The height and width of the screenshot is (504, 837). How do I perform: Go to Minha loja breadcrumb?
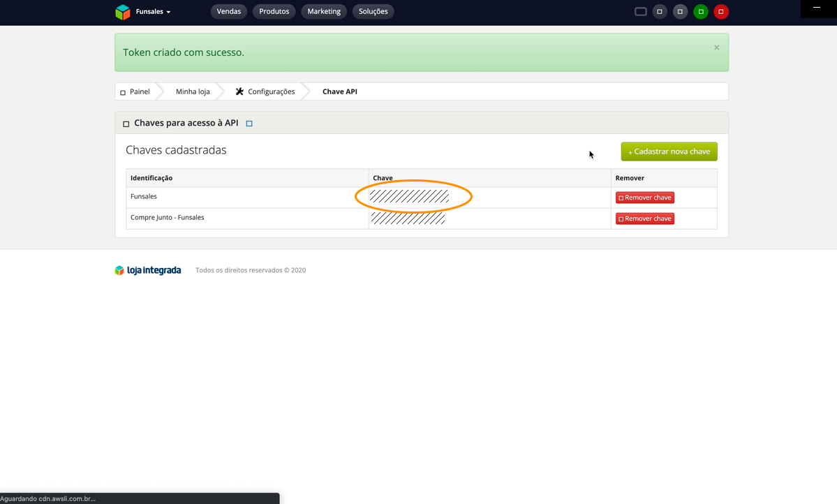[x=193, y=91]
